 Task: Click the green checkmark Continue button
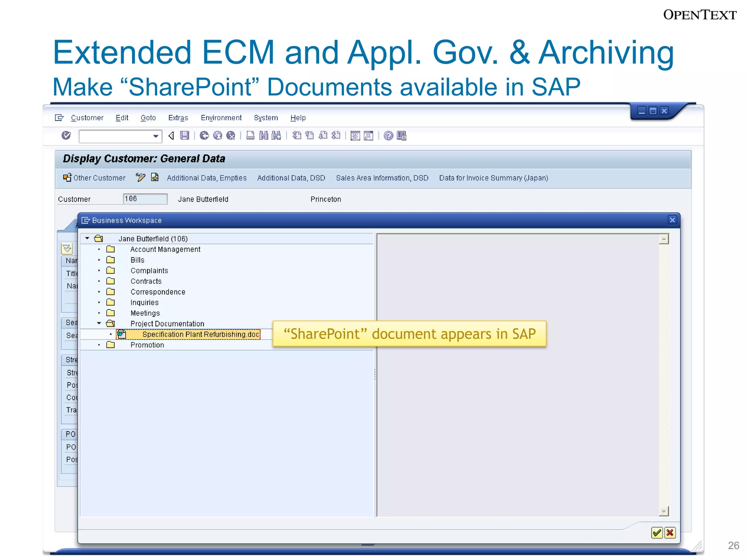point(657,533)
